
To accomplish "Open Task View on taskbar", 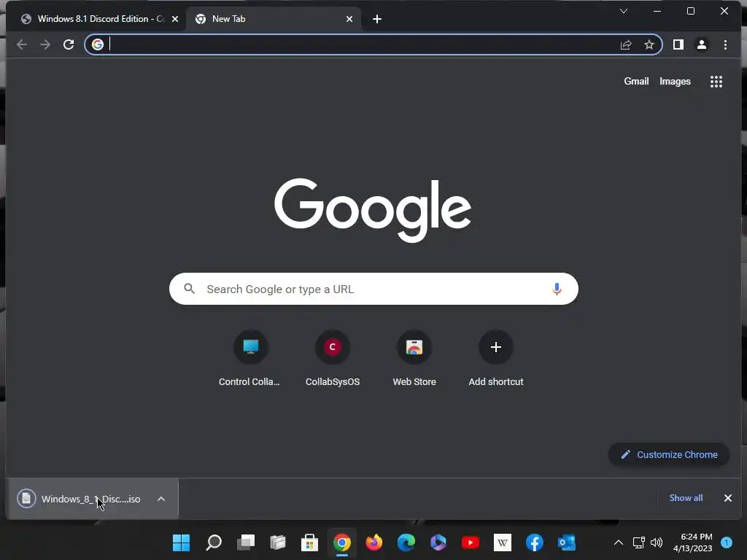I will pos(246,542).
